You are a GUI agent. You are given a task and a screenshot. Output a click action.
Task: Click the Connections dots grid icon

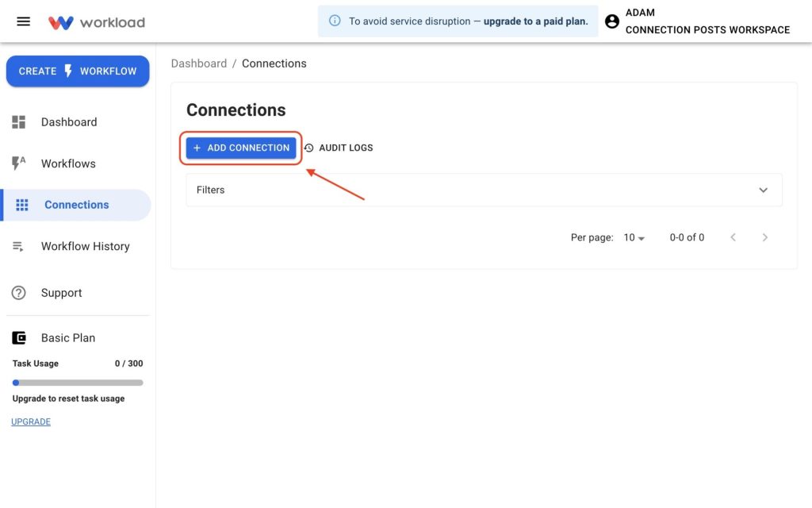21,205
